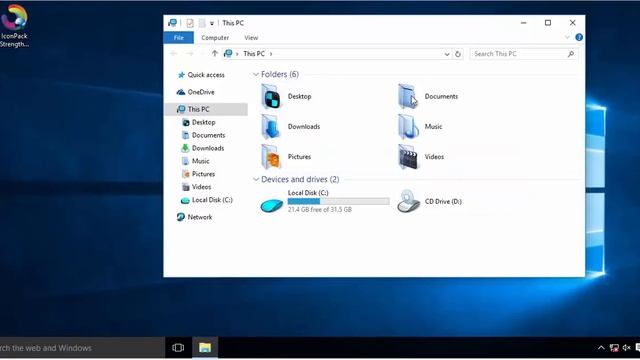This screenshot has width=640, height=360.
Task: Click the New folder icon in title bar toolbar
Action: click(x=202, y=23)
